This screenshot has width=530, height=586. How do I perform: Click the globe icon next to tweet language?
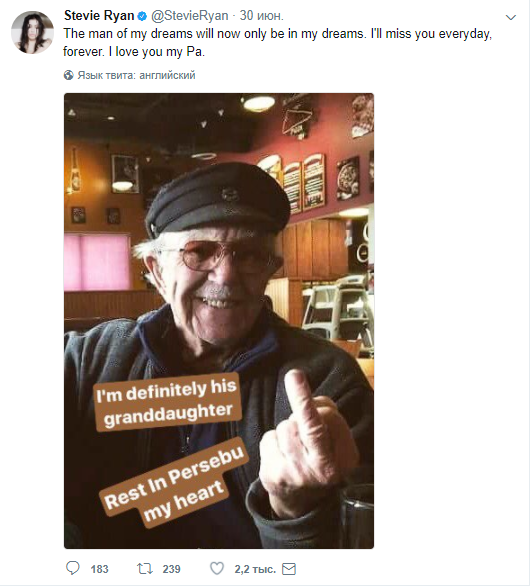(68, 75)
